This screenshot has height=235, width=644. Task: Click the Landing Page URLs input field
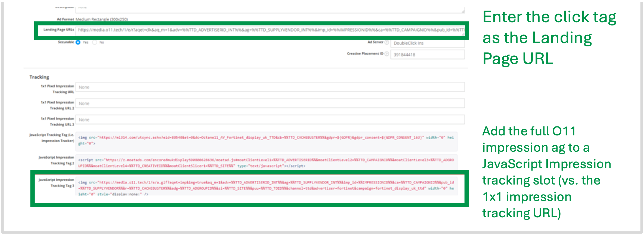pos(270,31)
